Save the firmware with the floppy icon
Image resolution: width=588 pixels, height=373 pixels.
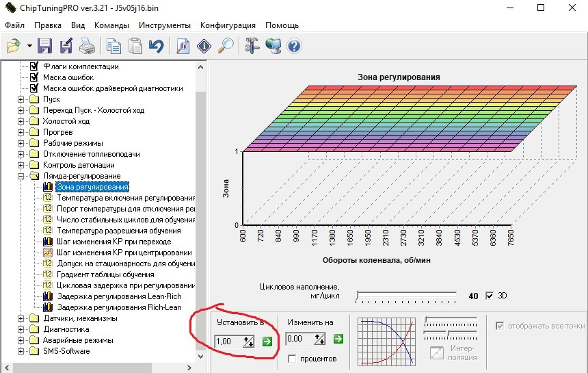point(45,46)
